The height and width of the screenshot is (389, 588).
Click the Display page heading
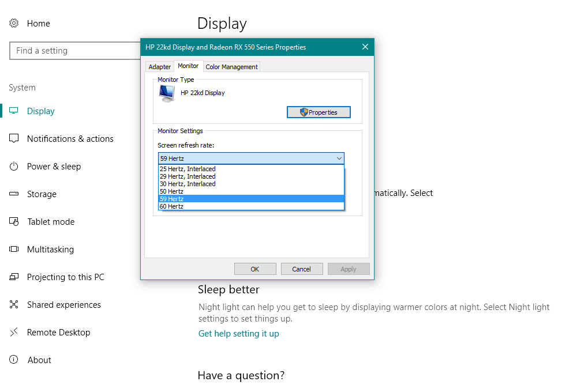(x=222, y=24)
